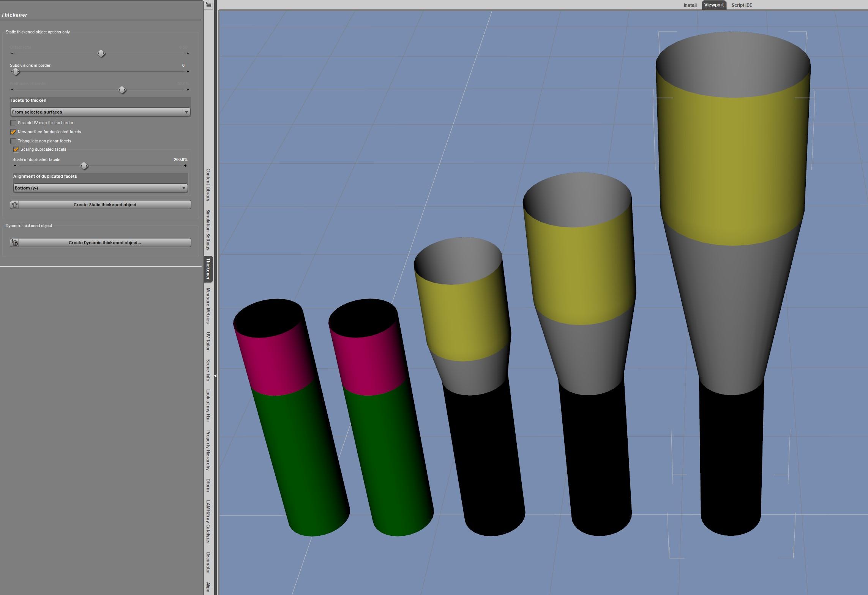Click the pane collapse arrow on divider
The image size is (868, 595).
(x=215, y=376)
